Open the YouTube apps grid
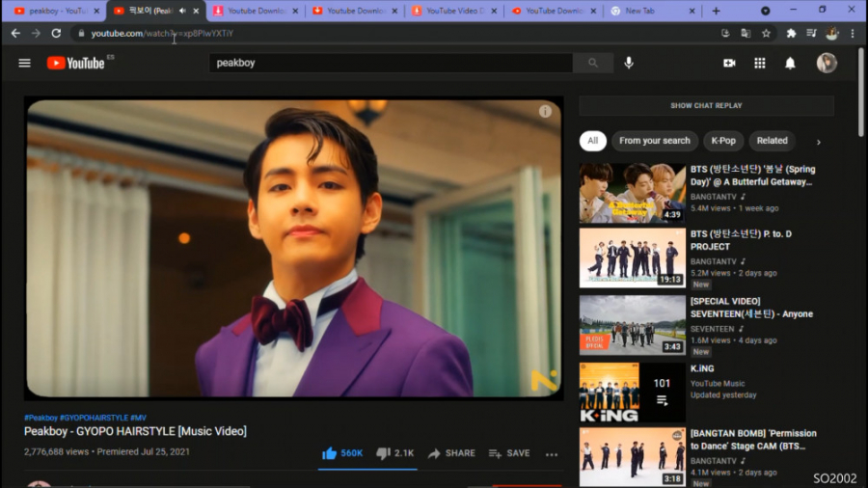The width and height of the screenshot is (868, 488). click(760, 63)
